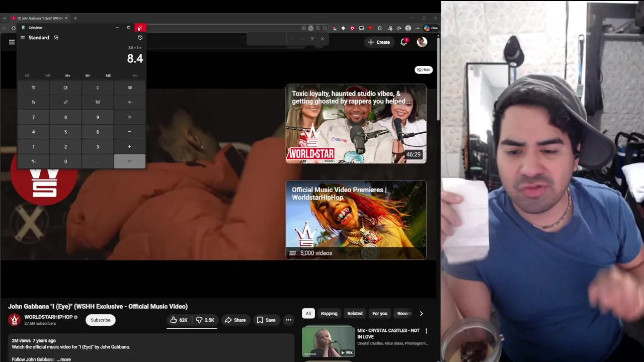Click the equals key in Calculator
Image resolution: width=644 pixels, height=362 pixels.
(x=129, y=161)
